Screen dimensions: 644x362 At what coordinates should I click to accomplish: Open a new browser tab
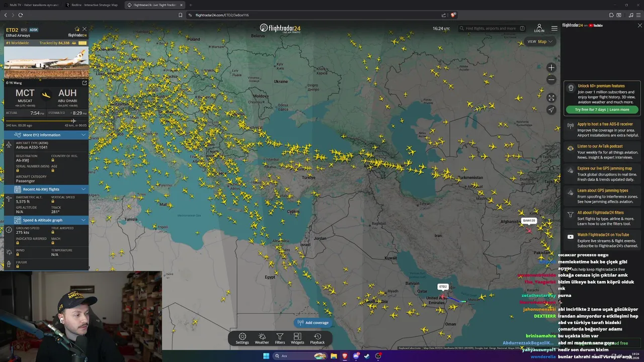click(190, 5)
